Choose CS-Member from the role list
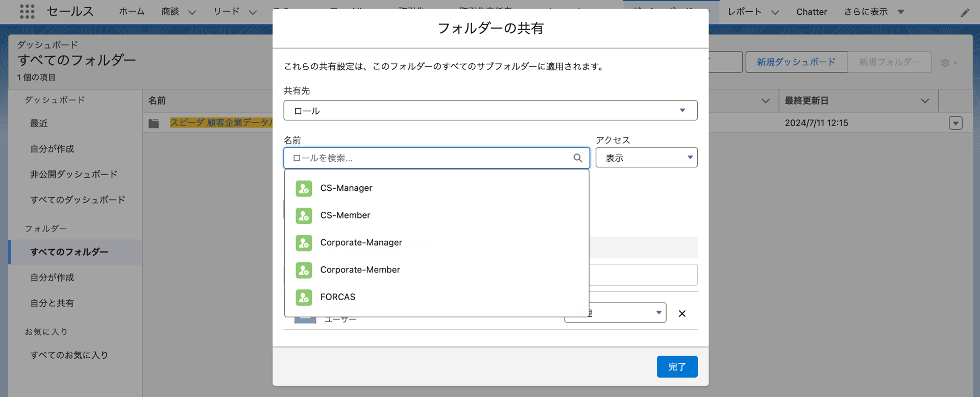This screenshot has width=980, height=397. tap(345, 215)
